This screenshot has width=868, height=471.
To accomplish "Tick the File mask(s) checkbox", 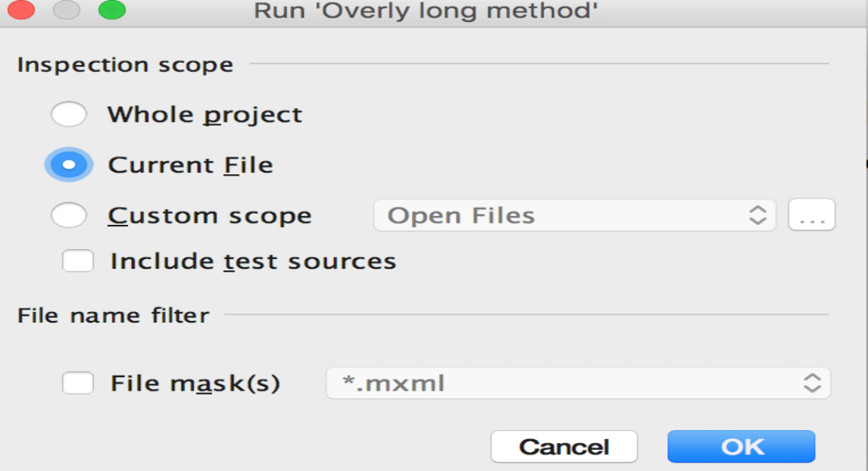I will 79,383.
